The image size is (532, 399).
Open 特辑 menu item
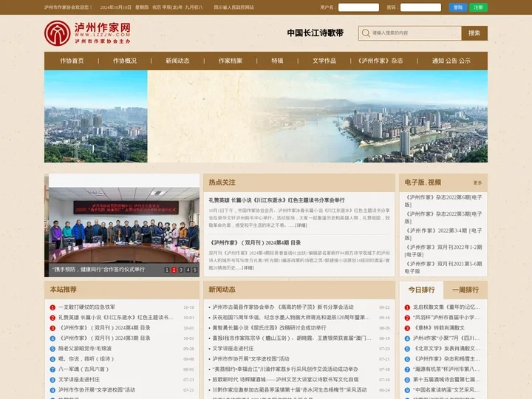(x=277, y=61)
